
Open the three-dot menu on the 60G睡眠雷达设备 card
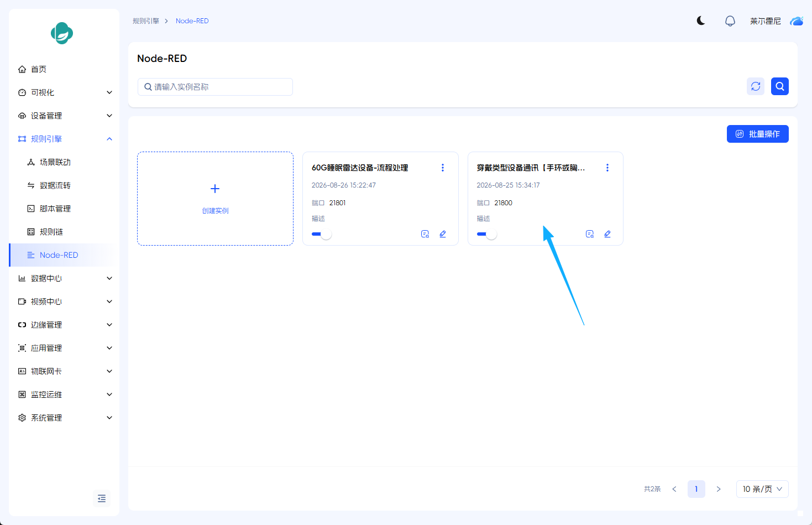(443, 168)
